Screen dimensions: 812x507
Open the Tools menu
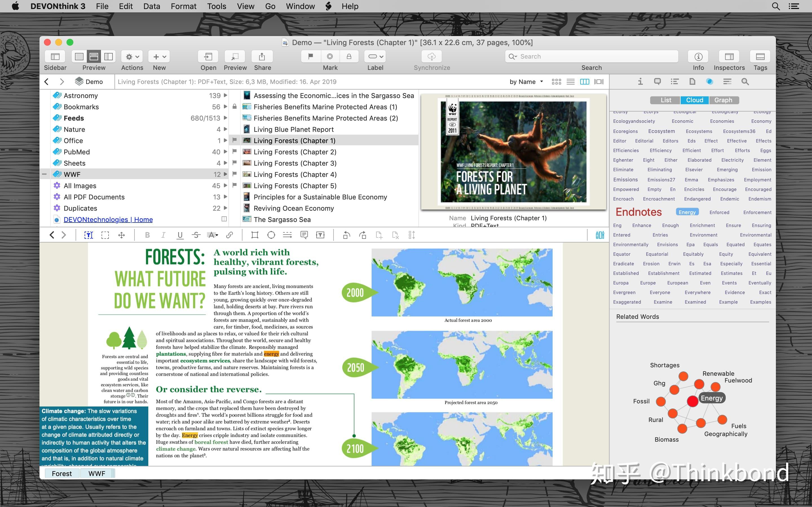click(x=217, y=6)
